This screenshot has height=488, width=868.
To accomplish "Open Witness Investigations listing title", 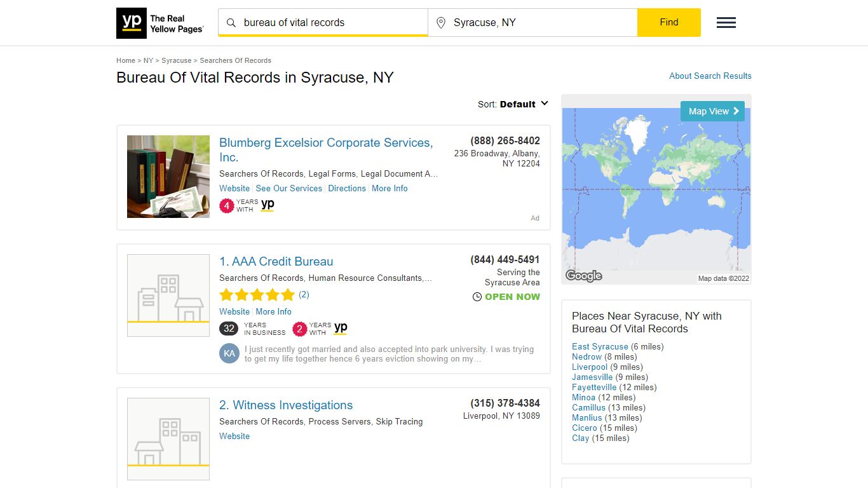I will (286, 405).
